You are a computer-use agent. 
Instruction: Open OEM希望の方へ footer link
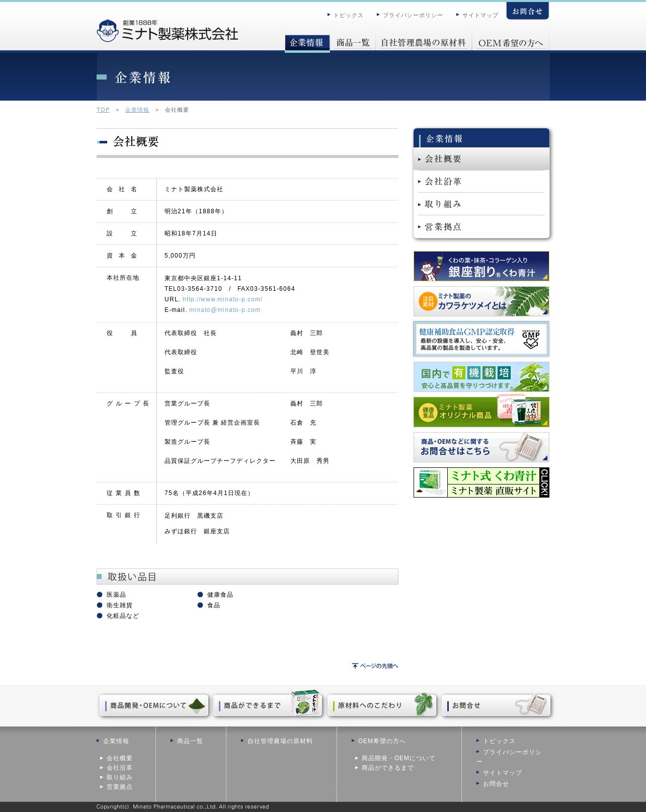(x=381, y=741)
